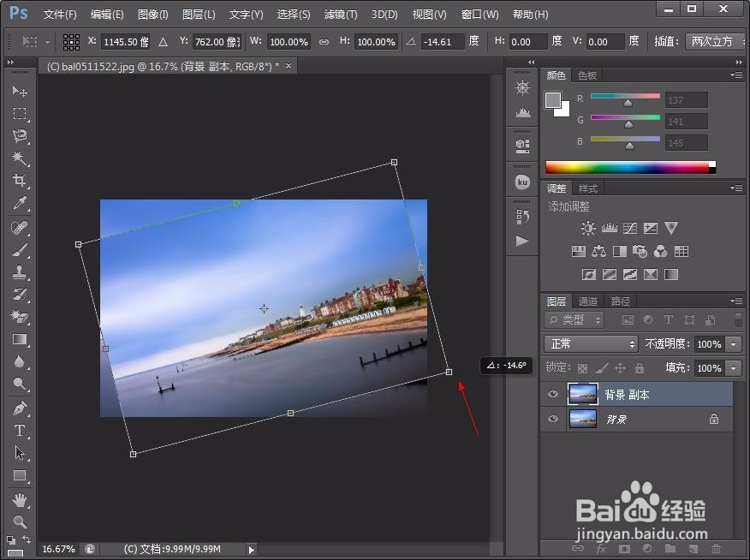
Task: Toggle lock transparent pixels
Action: click(582, 368)
